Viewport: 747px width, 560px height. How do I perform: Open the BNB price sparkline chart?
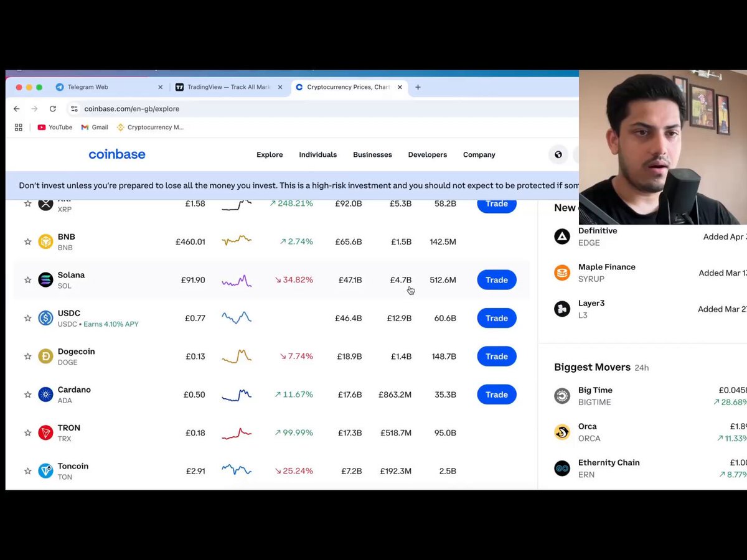(x=237, y=241)
